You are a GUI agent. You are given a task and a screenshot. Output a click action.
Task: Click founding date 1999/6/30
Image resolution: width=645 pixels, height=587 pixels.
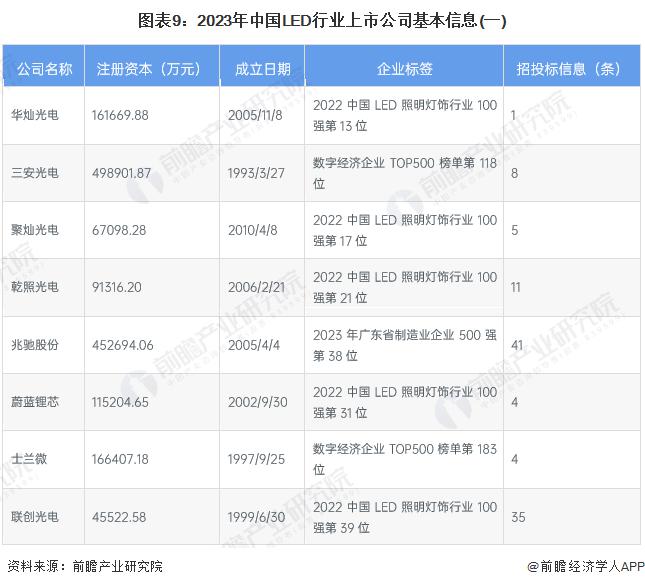click(256, 517)
